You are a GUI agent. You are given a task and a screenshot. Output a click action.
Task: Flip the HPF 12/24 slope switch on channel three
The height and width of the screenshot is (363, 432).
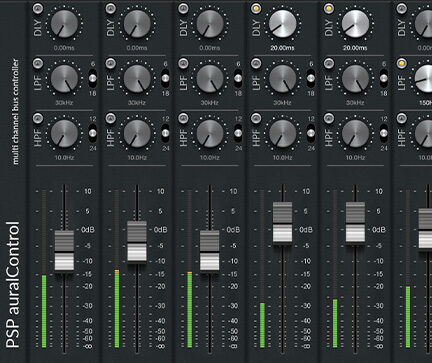(x=238, y=133)
